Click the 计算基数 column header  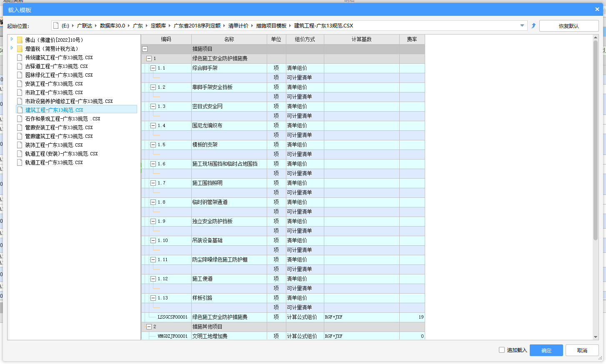click(x=362, y=39)
